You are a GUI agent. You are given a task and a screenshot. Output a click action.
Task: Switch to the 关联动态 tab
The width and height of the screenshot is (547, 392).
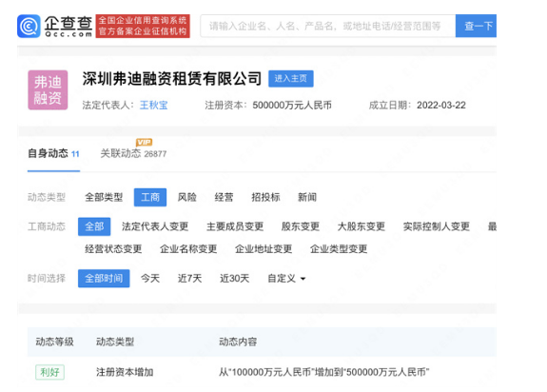click(x=133, y=153)
